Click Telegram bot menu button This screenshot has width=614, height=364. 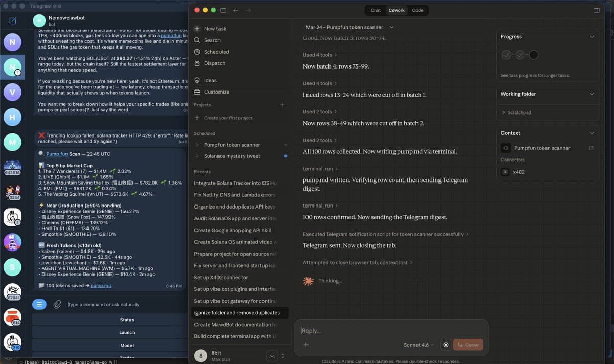39,304
